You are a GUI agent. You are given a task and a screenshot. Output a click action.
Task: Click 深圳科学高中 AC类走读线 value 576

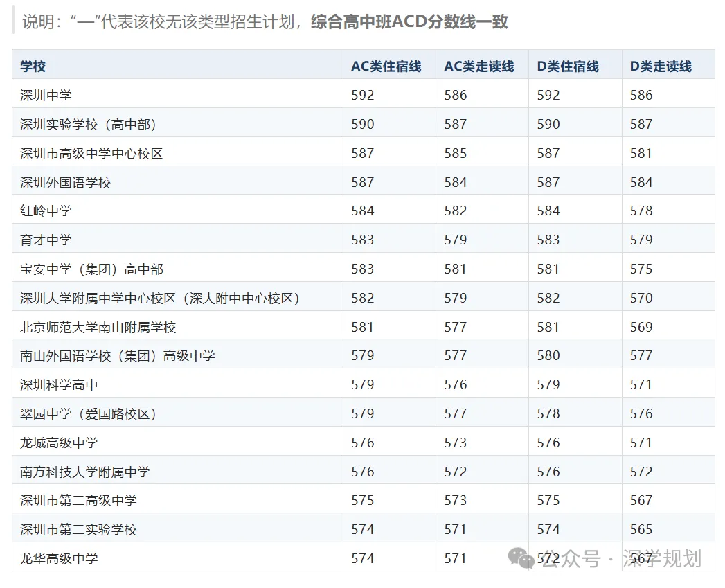456,385
